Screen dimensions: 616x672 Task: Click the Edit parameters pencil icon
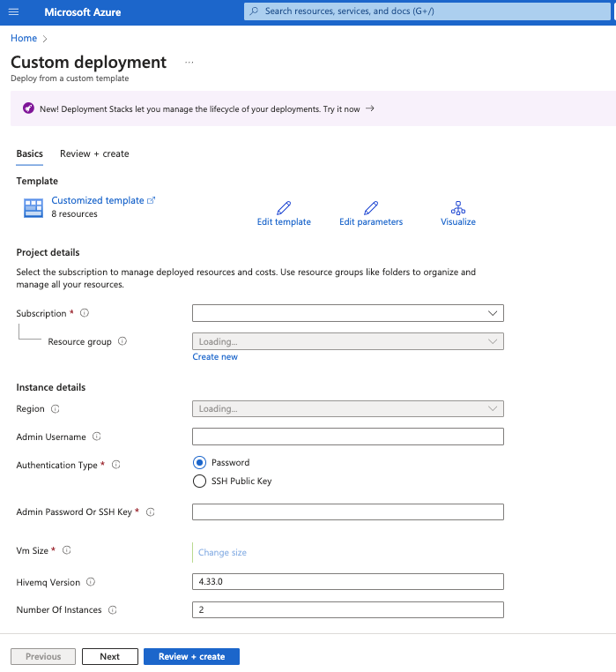(371, 208)
